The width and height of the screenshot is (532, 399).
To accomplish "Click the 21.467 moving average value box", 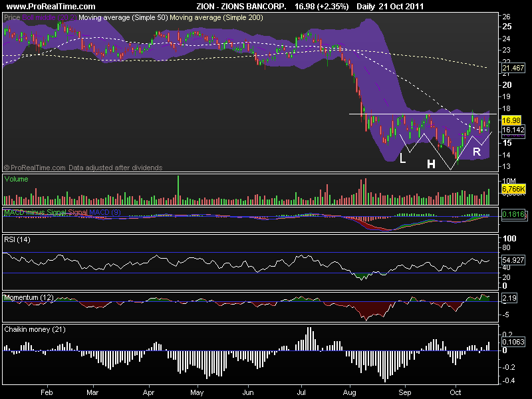I will click(x=513, y=68).
